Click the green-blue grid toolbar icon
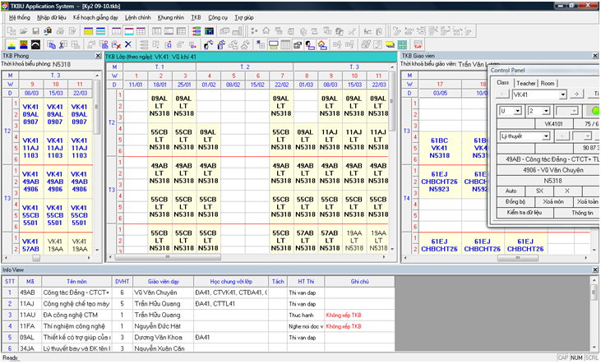601x364 pixels. tap(209, 30)
